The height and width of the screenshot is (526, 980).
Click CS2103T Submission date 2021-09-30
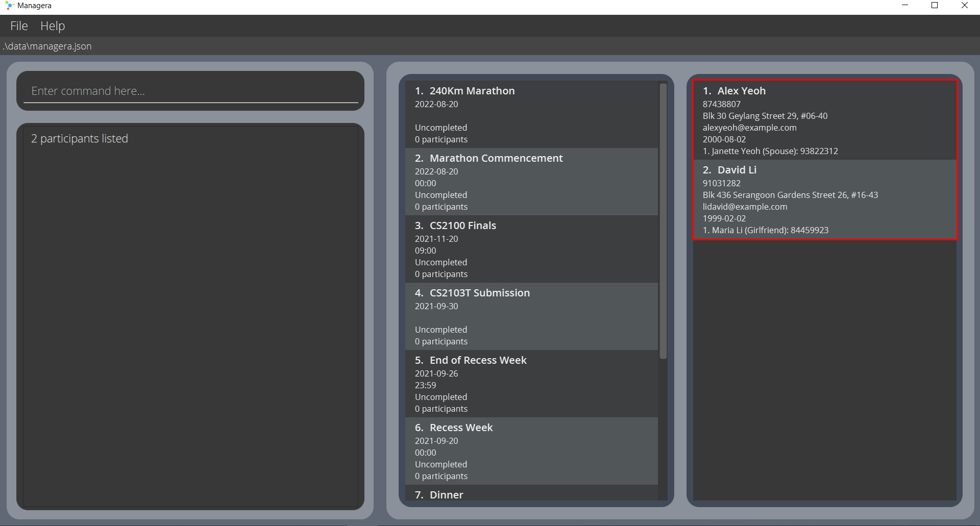click(436, 306)
